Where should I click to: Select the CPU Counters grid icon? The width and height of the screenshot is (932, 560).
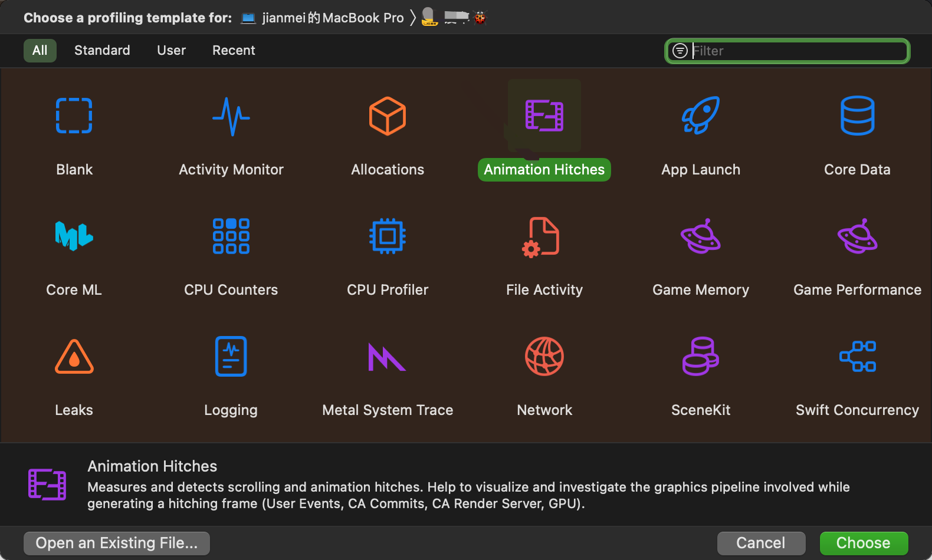coord(231,236)
